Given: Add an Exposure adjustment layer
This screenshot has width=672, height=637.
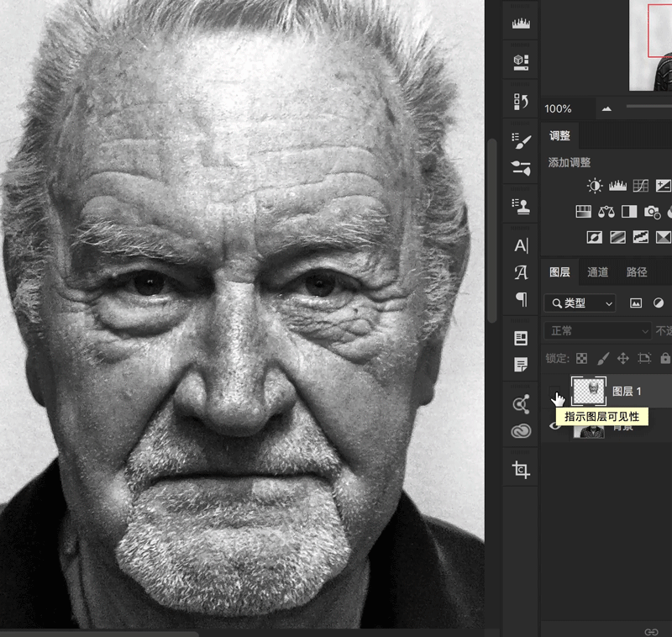Looking at the screenshot, I should (664, 186).
